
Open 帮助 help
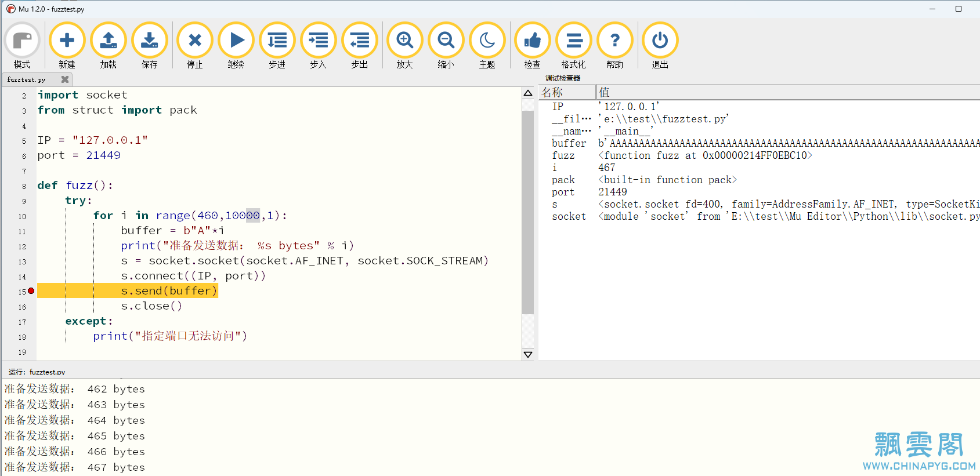pos(615,45)
